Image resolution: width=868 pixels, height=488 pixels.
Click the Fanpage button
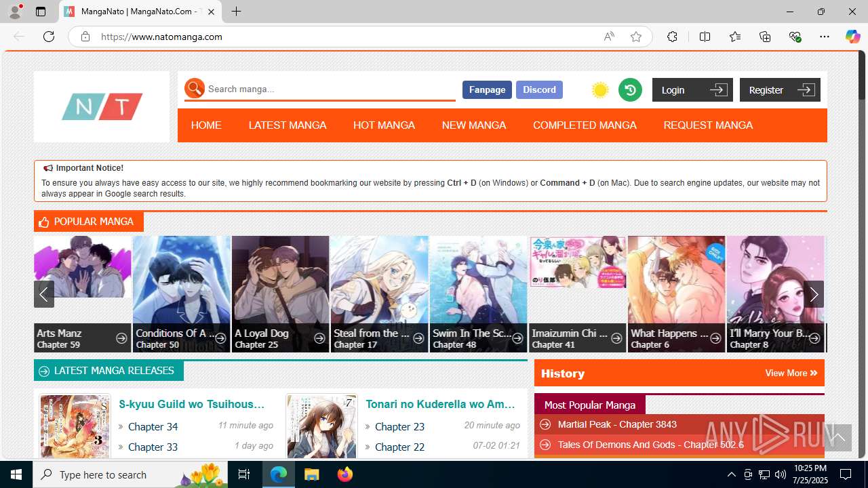tap(487, 89)
